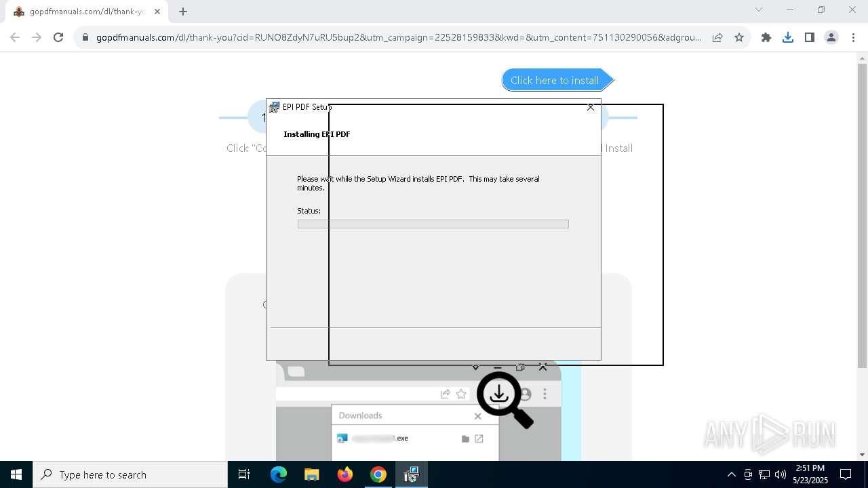Image resolution: width=868 pixels, height=488 pixels.
Task: Open the notification center icon
Action: [846, 474]
